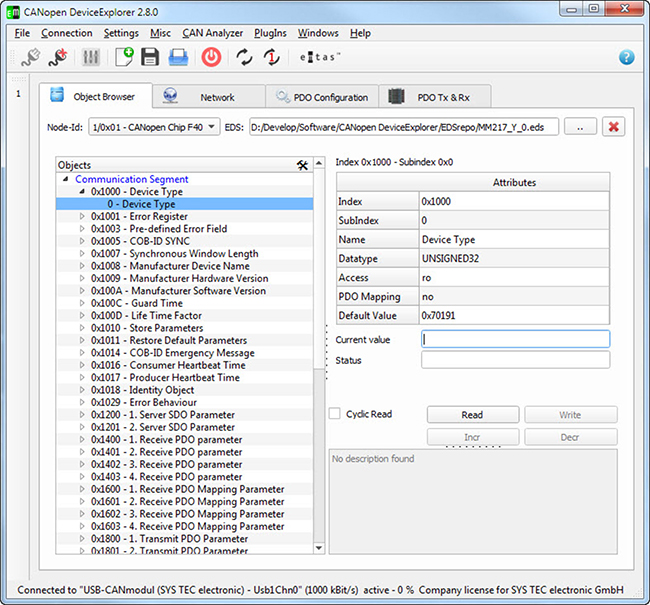Click the browse '..' button for EDS

point(579,127)
